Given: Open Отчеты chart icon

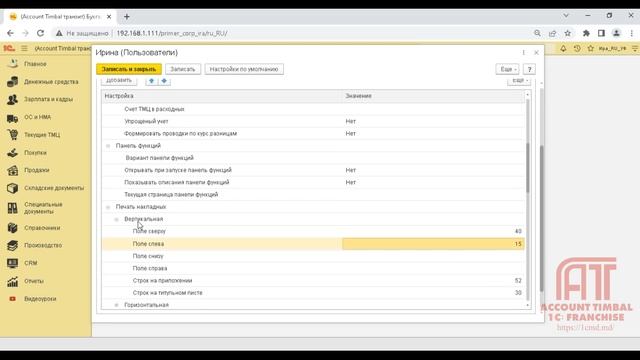Looking at the screenshot, I should click(13, 281).
